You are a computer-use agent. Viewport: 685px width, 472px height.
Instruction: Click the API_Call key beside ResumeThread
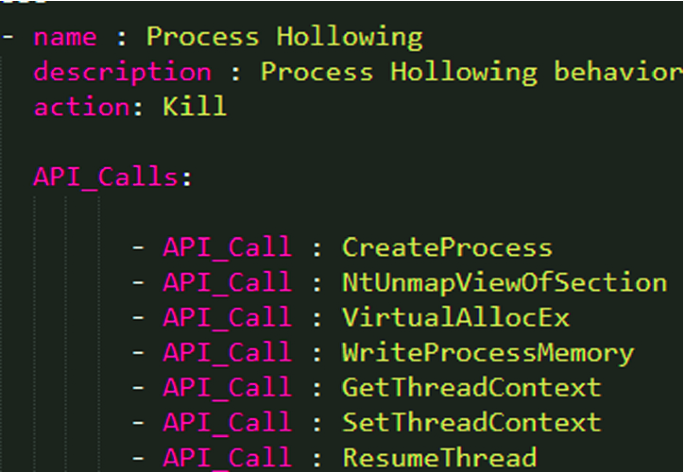pos(227,458)
